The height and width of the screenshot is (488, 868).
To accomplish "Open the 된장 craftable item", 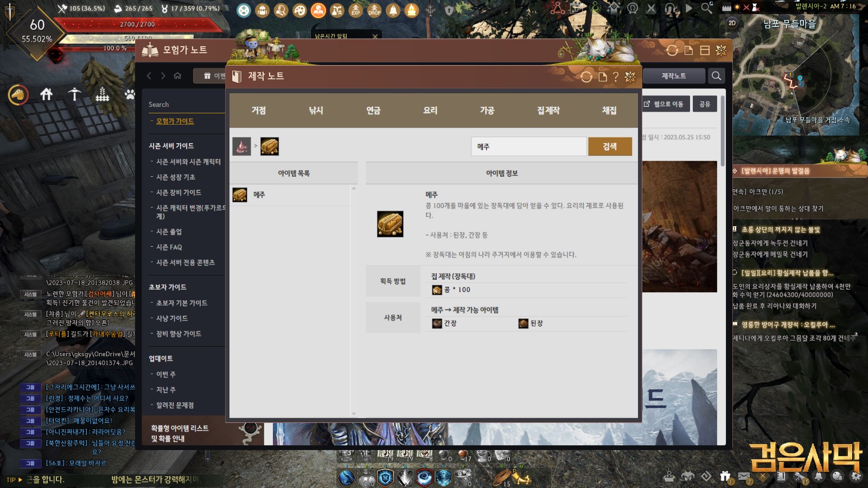I will coord(531,323).
